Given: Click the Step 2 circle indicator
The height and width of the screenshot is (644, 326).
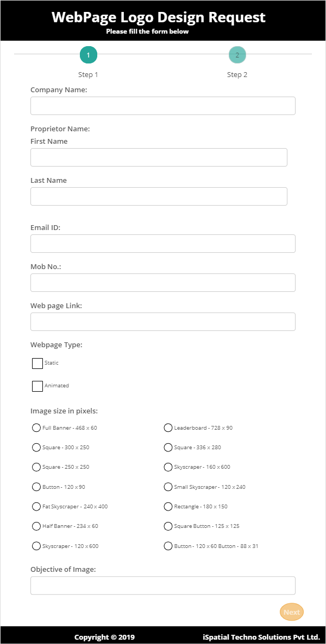Looking at the screenshot, I should [237, 55].
